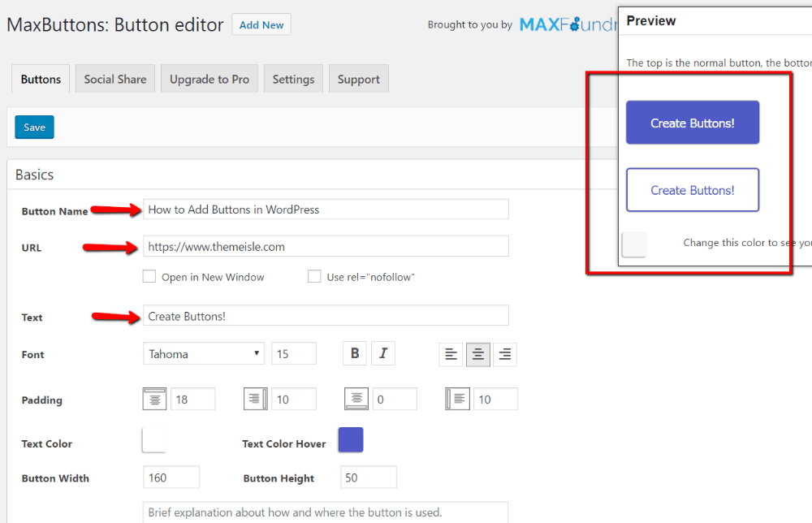Click the Save button
Screen dimensions: 812x523
(34, 127)
